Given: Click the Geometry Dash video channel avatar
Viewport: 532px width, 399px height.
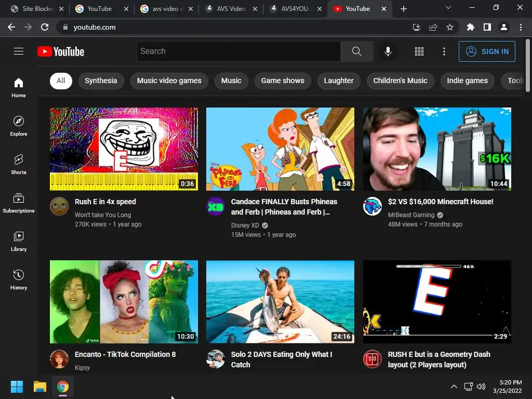Looking at the screenshot, I should [x=372, y=358].
